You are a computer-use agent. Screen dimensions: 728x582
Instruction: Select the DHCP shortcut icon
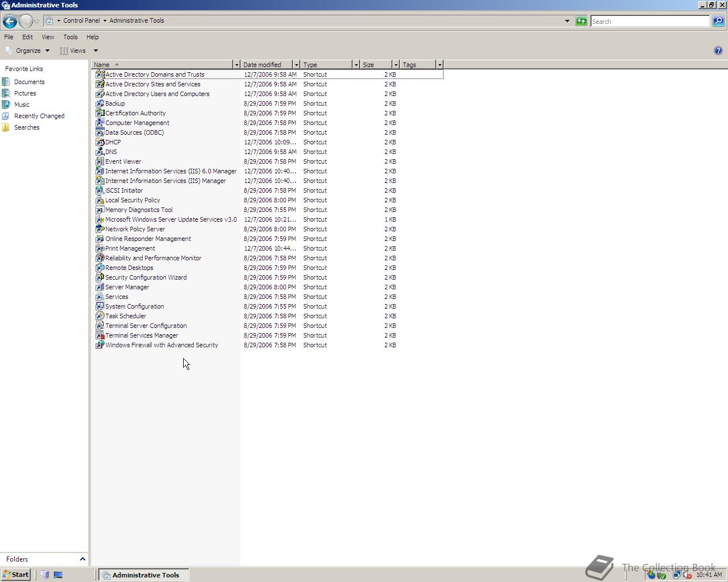(x=100, y=142)
